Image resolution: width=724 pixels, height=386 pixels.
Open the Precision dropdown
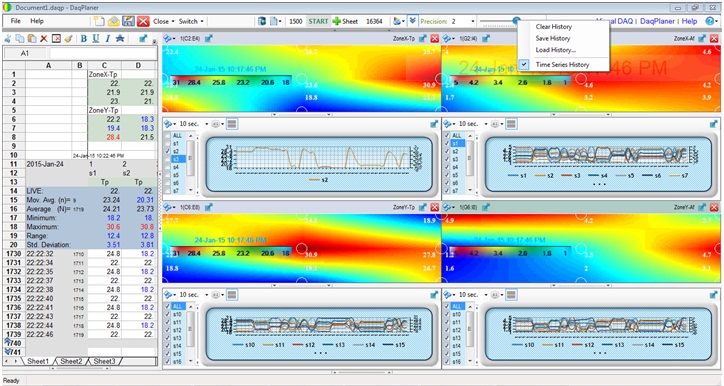pyautogui.click(x=472, y=21)
